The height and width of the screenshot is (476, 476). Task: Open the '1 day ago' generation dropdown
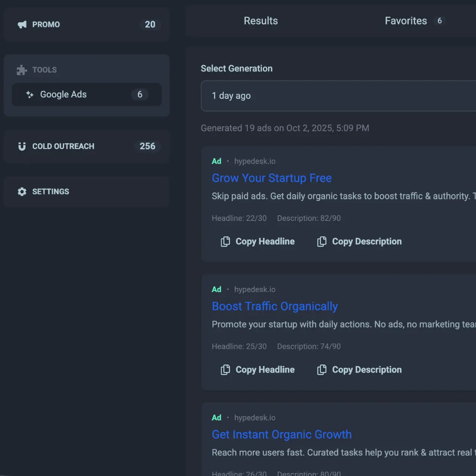335,96
